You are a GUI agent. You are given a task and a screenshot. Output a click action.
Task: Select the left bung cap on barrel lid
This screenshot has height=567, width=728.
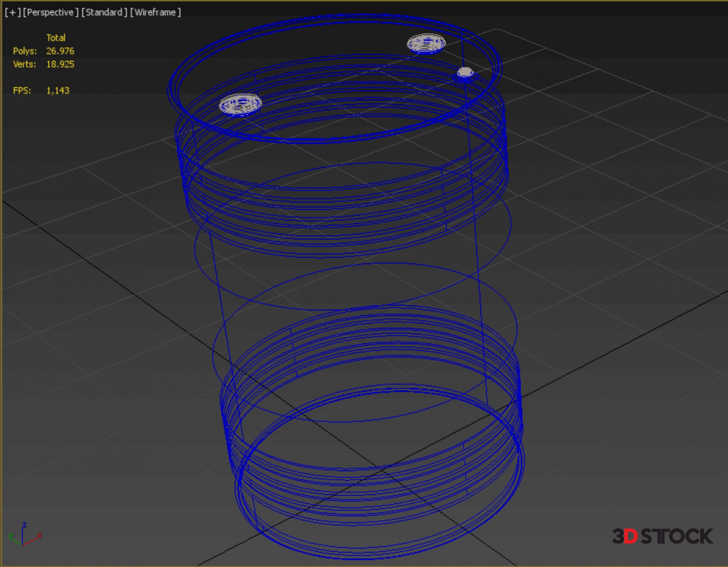click(240, 104)
